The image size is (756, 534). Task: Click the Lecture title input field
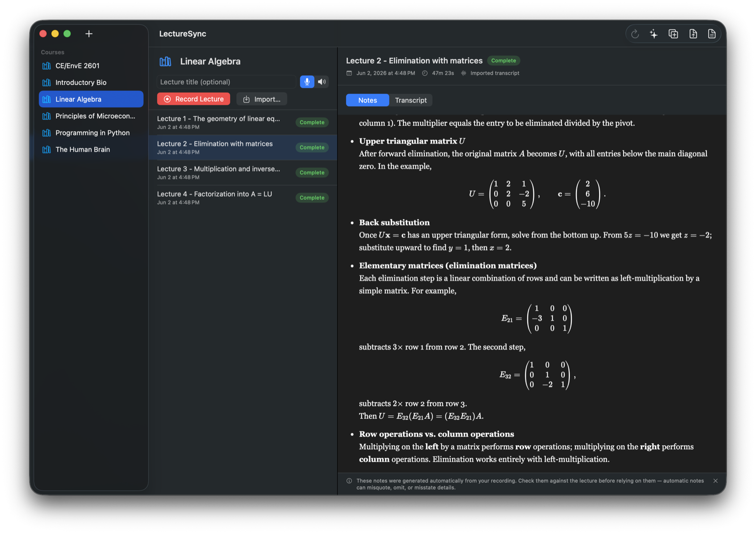coord(226,82)
